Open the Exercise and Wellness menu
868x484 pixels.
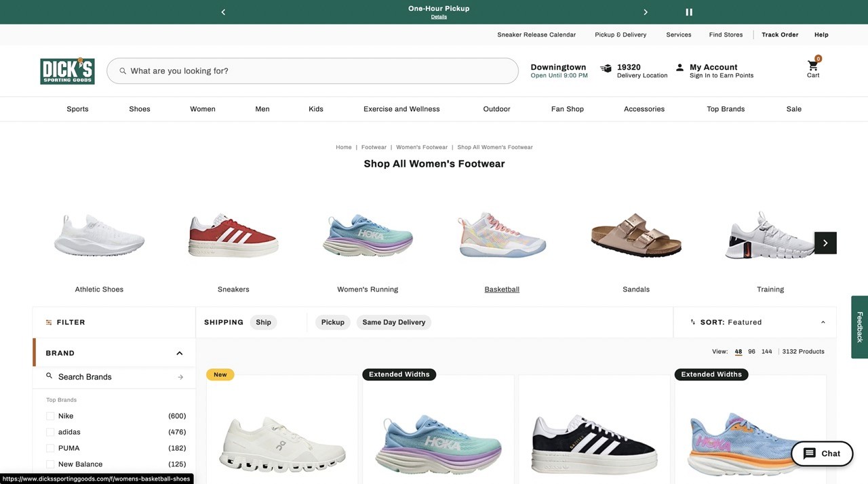point(401,109)
